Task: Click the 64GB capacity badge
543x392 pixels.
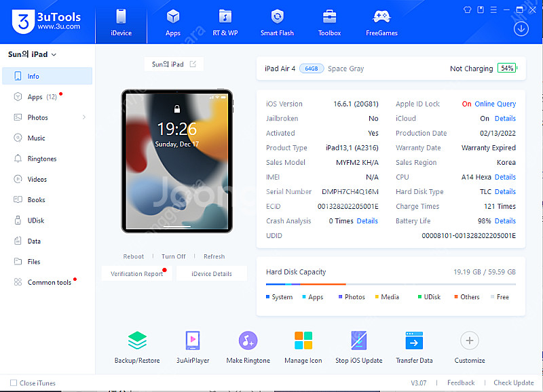Action: [312, 68]
